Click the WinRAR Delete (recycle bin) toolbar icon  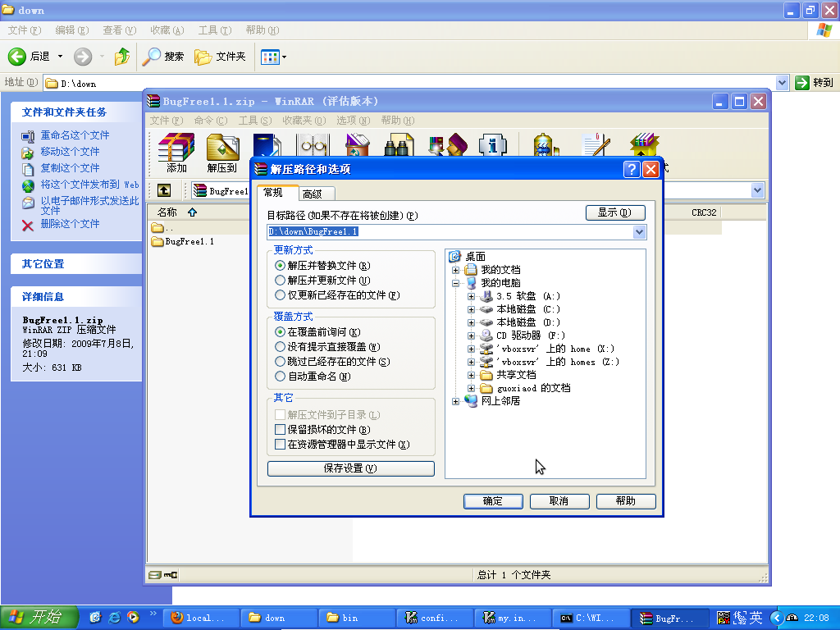click(x=358, y=145)
